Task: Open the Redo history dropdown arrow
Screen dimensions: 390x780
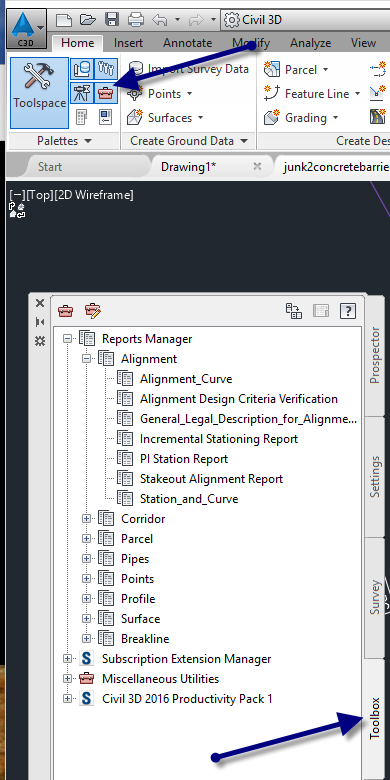Action: tap(213, 20)
